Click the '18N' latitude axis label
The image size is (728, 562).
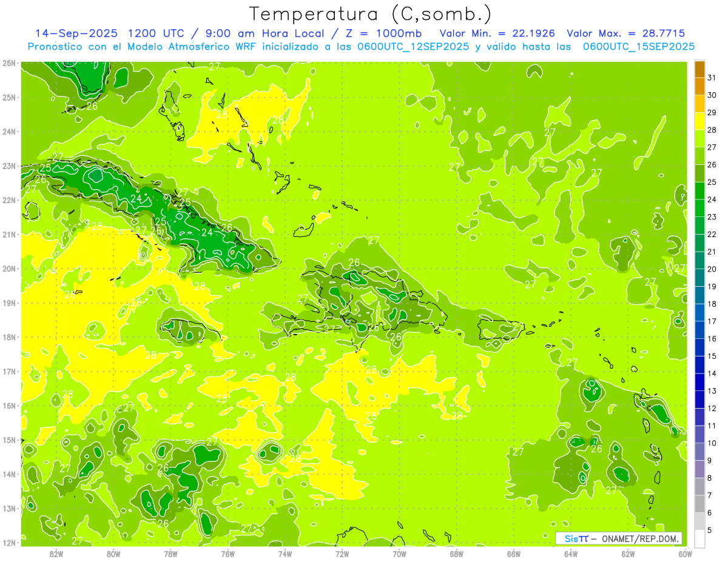click(8, 337)
